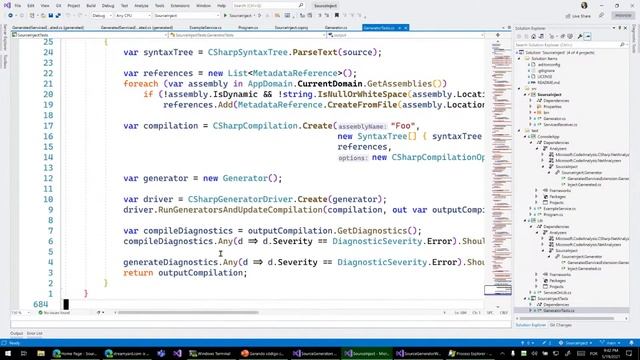This screenshot has height=360, width=640.
Task: Start debugging with Sourceinject run button
Action: click(x=238, y=16)
